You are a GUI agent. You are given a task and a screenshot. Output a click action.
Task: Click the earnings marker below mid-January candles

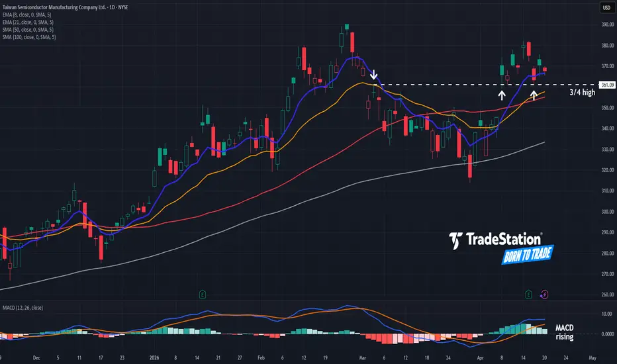click(x=203, y=295)
